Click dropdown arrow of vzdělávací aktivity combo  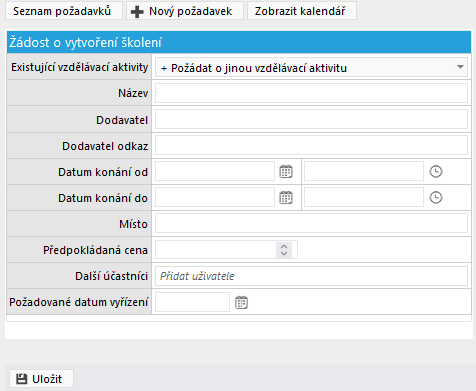tap(460, 67)
